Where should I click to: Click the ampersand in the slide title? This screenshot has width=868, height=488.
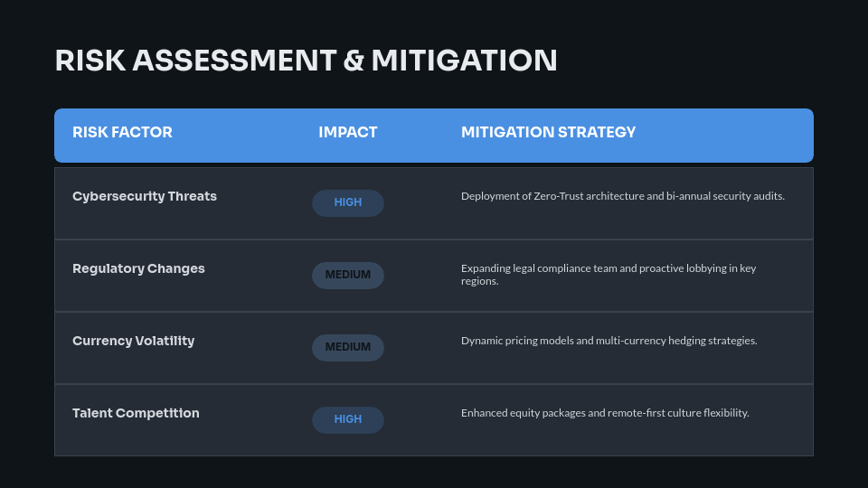(x=354, y=61)
